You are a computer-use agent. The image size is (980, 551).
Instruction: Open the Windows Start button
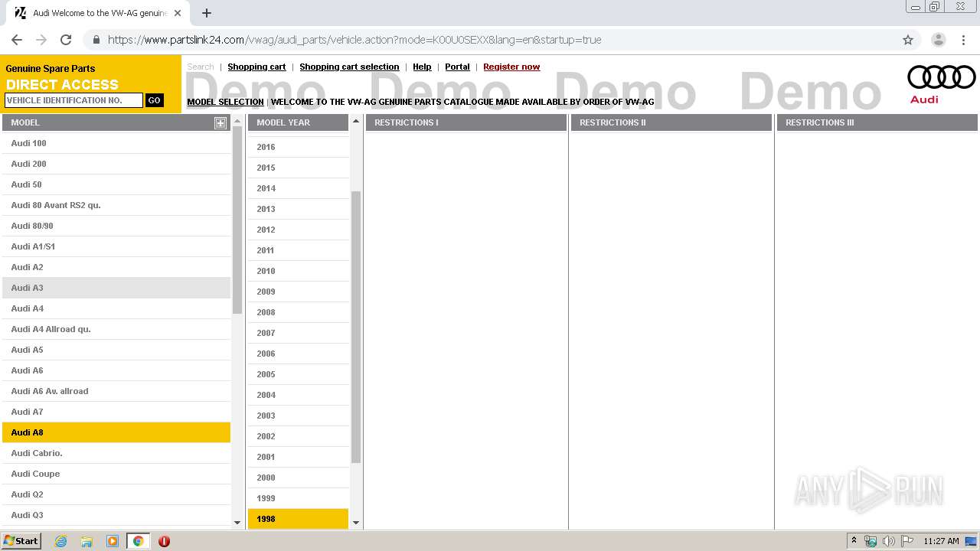pyautogui.click(x=21, y=541)
